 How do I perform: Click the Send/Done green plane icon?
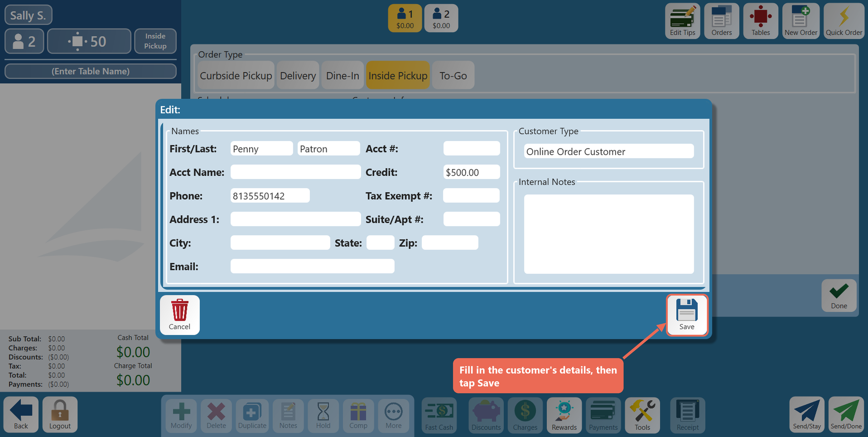pos(846,414)
